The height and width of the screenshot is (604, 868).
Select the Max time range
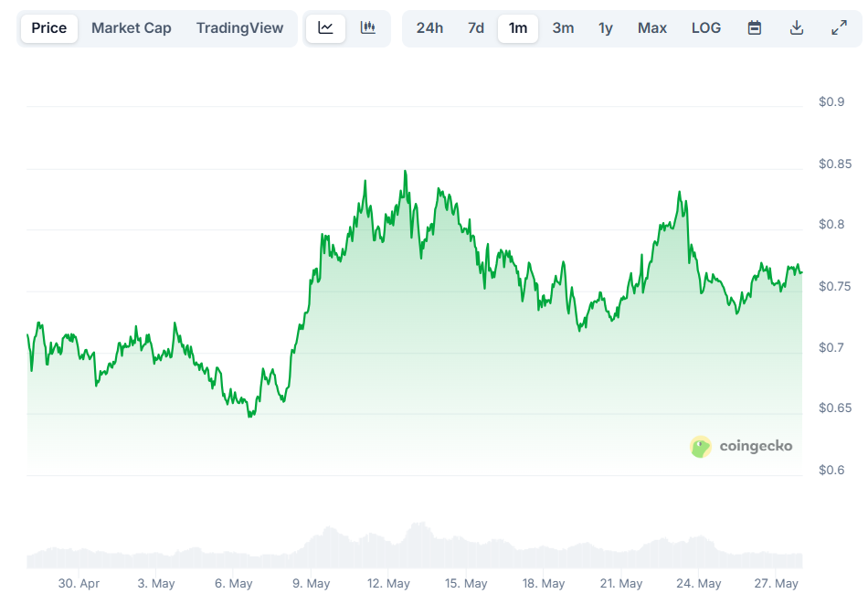pos(652,28)
